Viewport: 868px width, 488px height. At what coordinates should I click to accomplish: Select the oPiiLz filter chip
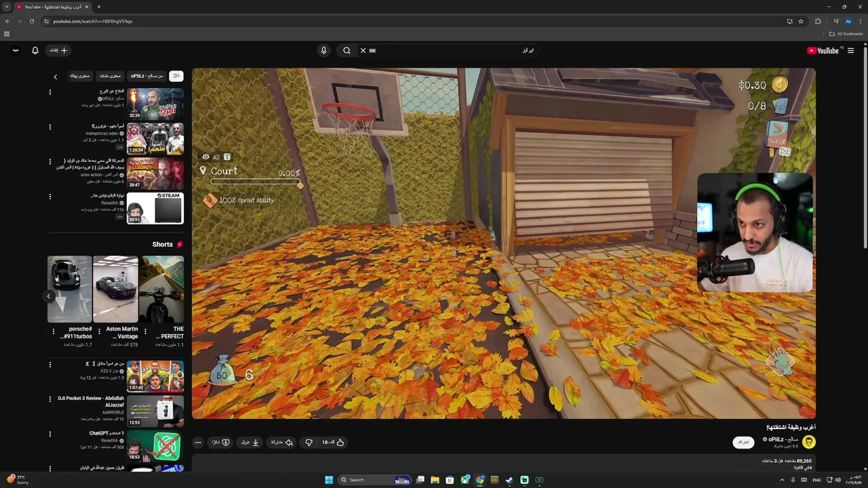coord(147,76)
